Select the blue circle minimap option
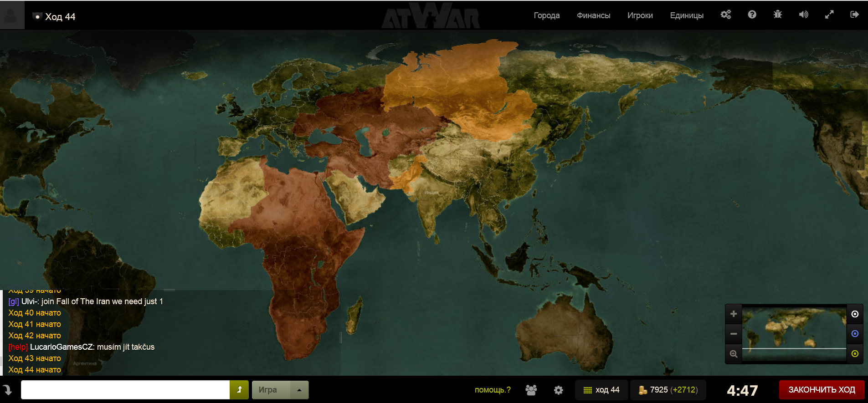868x403 pixels. [855, 334]
